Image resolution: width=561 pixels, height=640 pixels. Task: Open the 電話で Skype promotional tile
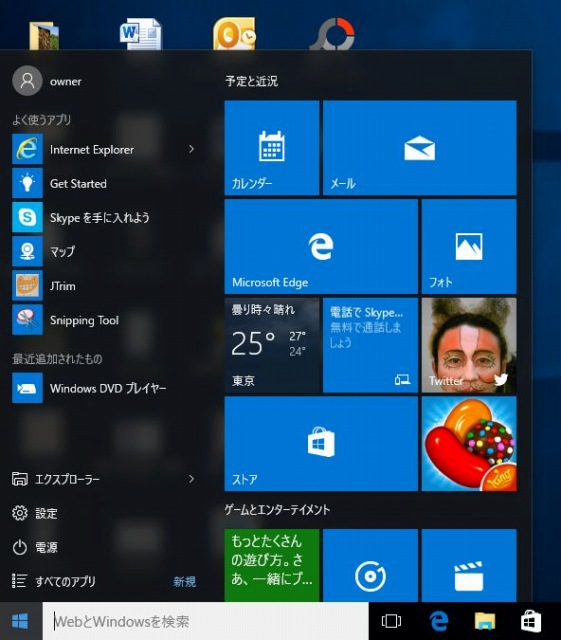[370, 345]
